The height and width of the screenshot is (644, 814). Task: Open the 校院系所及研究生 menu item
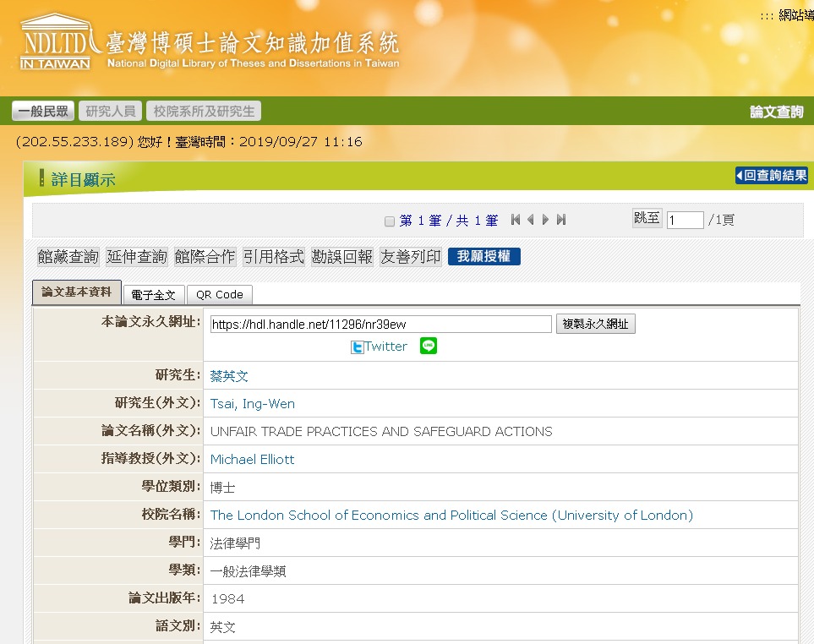coord(204,112)
